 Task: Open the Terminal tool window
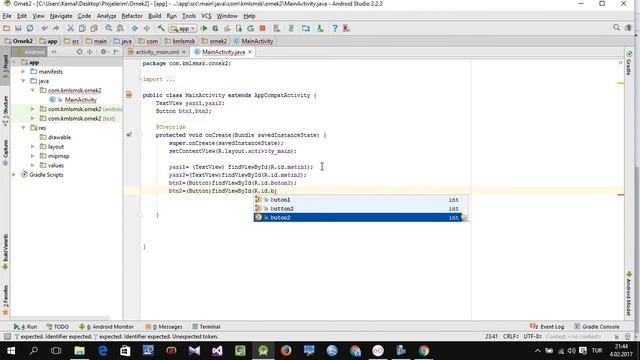[206, 327]
